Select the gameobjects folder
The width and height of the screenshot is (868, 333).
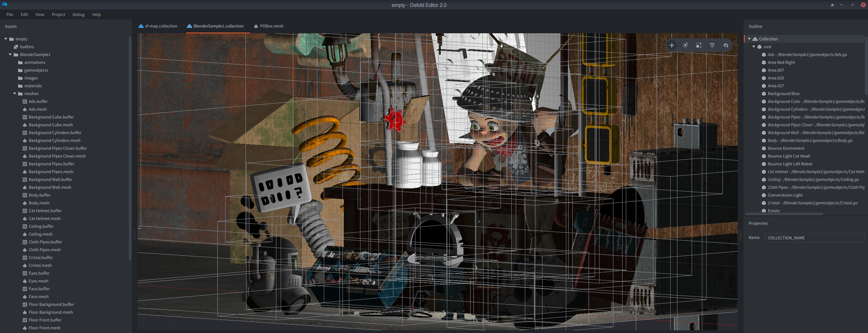click(36, 70)
